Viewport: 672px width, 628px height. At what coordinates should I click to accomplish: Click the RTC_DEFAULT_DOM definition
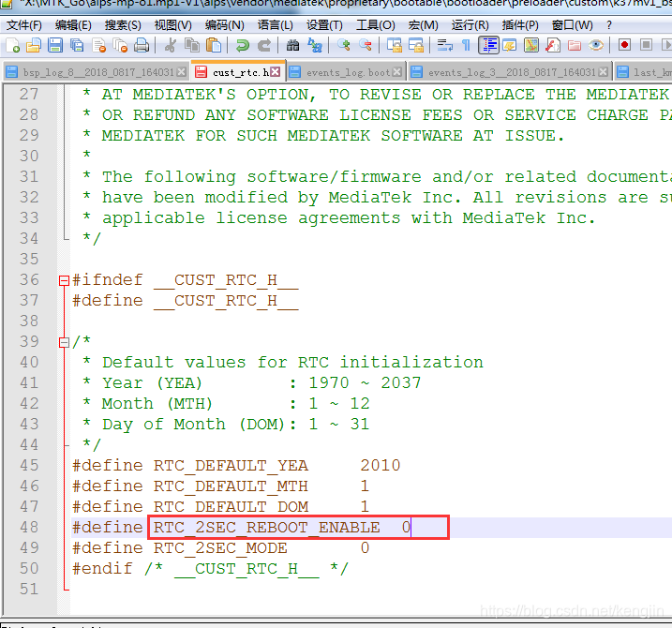point(220,507)
